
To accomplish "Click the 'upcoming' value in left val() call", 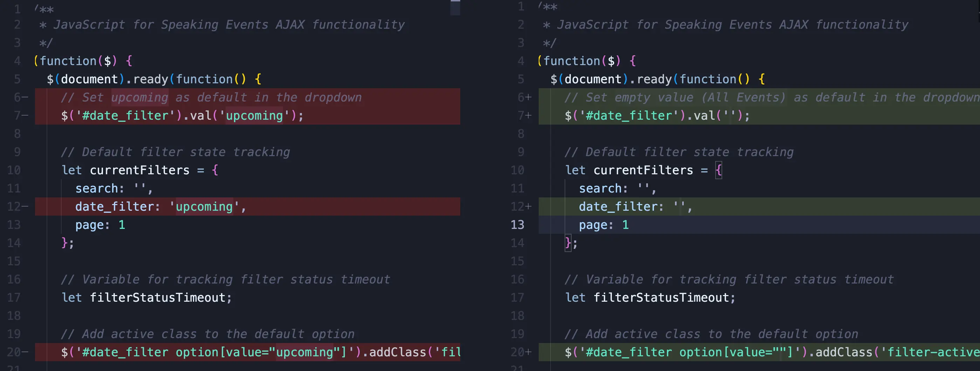I will click(255, 115).
